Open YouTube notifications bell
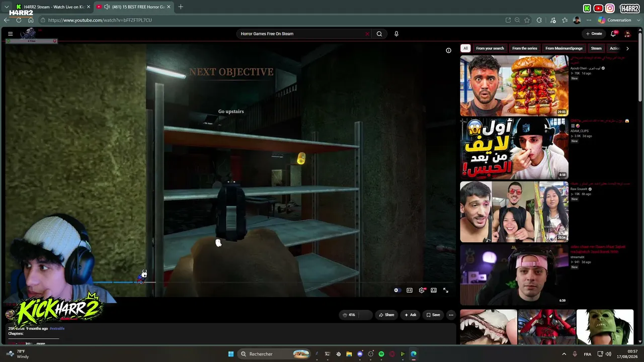The height and width of the screenshot is (362, 644). [613, 34]
